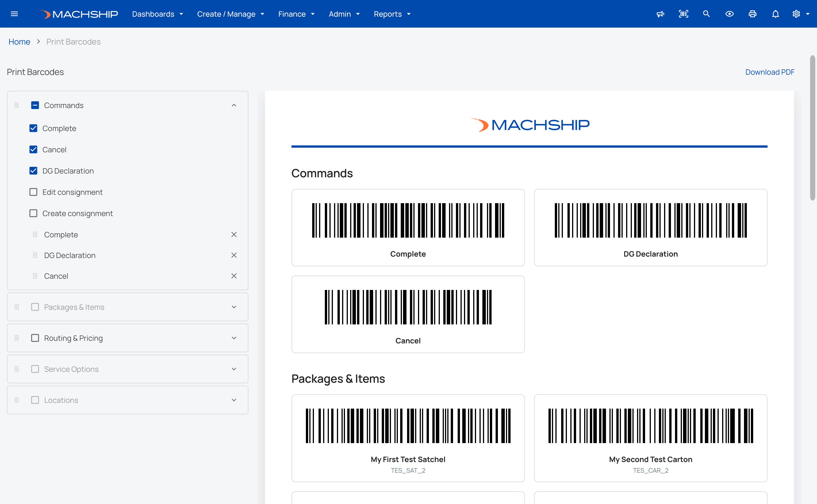Expand the Routing & Pricing section
Screen dimensions: 817x504
(234, 338)
